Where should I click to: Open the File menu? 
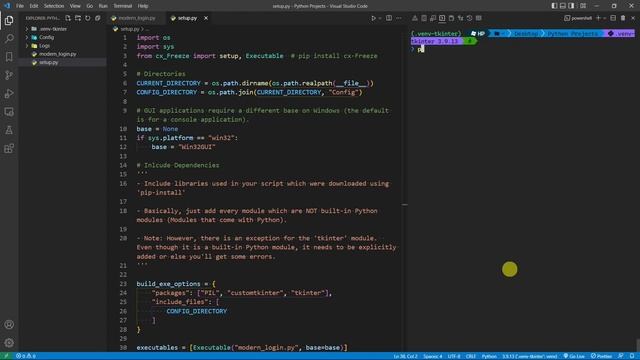coord(20,6)
